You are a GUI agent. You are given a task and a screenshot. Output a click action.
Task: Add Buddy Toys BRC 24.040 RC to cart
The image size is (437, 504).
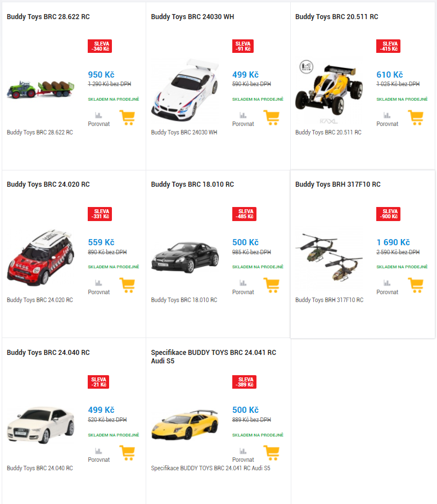[127, 453]
